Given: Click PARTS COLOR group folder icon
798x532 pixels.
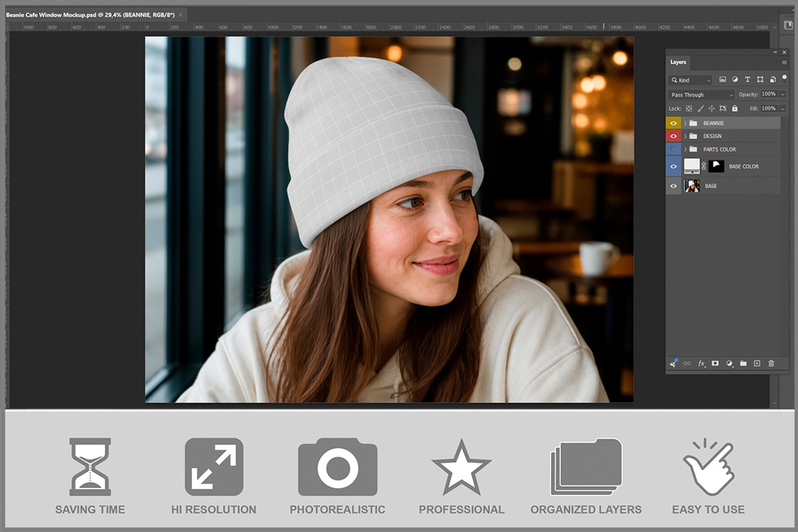Looking at the screenshot, I should (693, 150).
